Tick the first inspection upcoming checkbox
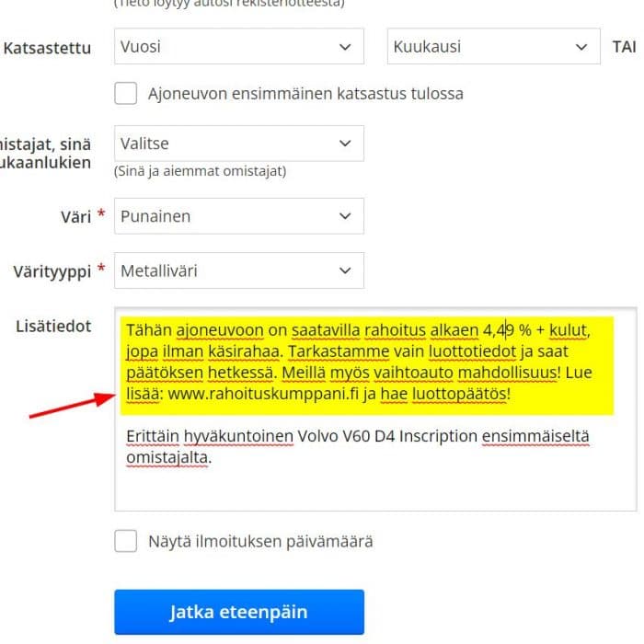Screen dimensions: 644x644 (x=126, y=94)
